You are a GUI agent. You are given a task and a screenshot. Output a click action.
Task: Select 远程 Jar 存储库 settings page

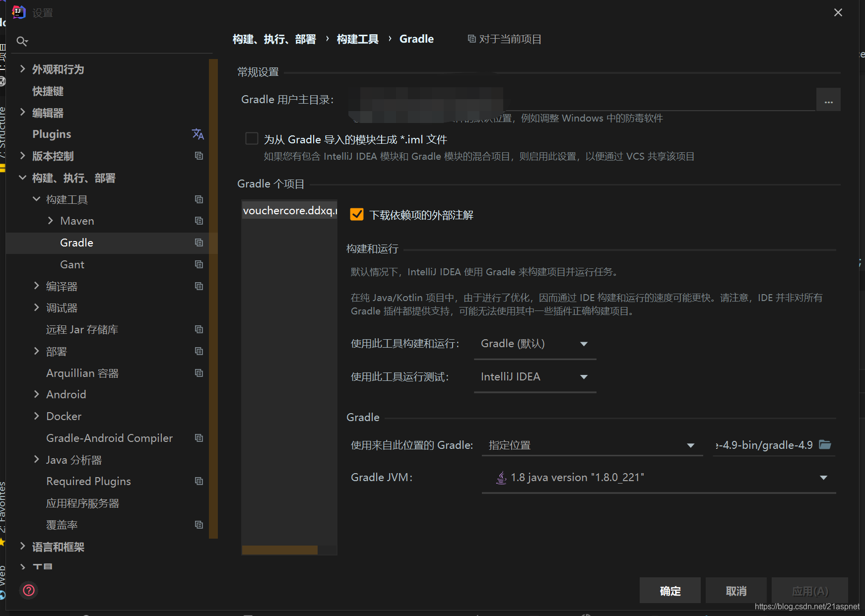coord(82,329)
